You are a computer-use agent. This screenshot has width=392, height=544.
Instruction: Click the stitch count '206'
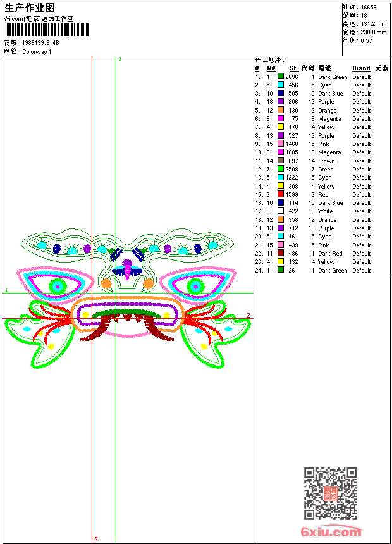click(293, 102)
